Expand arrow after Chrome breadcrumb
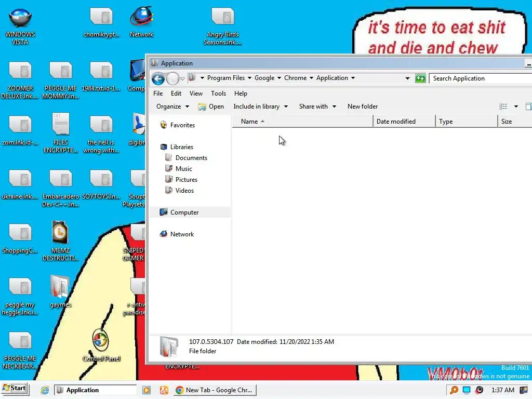532x399 pixels. (x=312, y=78)
